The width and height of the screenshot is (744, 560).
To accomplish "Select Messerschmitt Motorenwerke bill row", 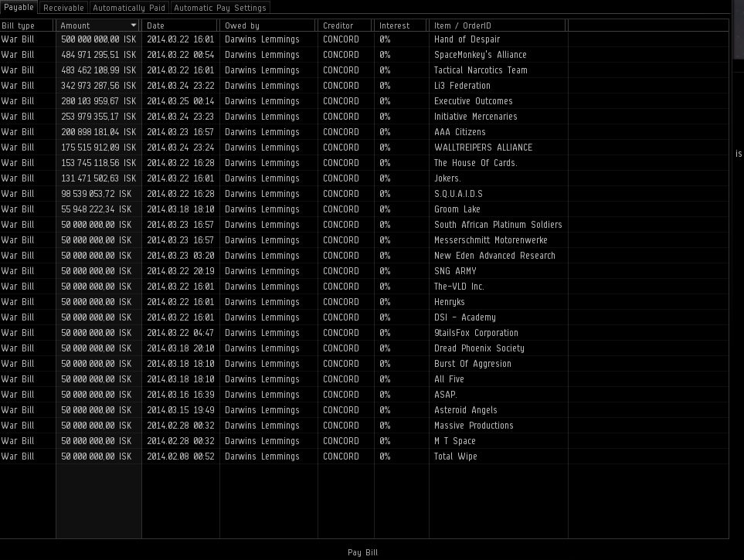I will (365, 240).
